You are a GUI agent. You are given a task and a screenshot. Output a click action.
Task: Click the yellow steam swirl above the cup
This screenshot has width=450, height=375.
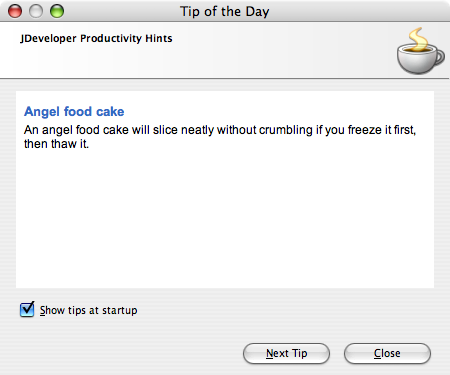[x=419, y=38]
